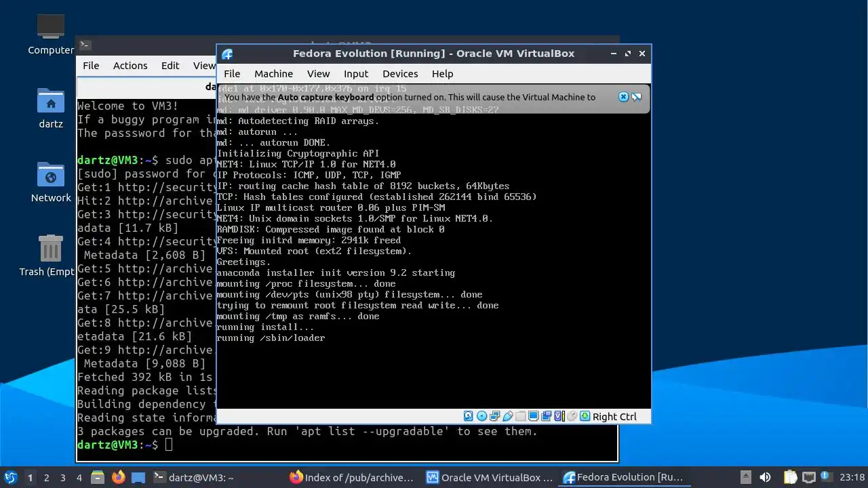The width and height of the screenshot is (868, 488).
Task: Open the Network desktop icon
Action: (x=51, y=182)
